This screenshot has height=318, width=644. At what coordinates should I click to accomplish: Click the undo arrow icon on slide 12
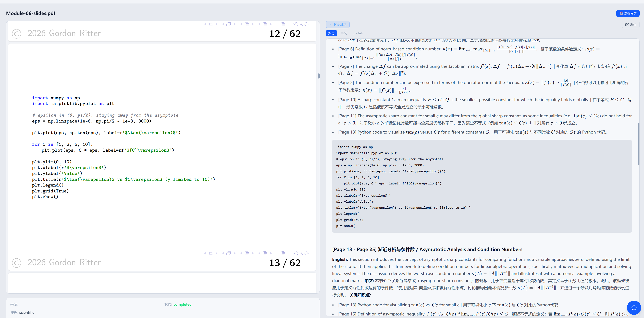click(296, 24)
